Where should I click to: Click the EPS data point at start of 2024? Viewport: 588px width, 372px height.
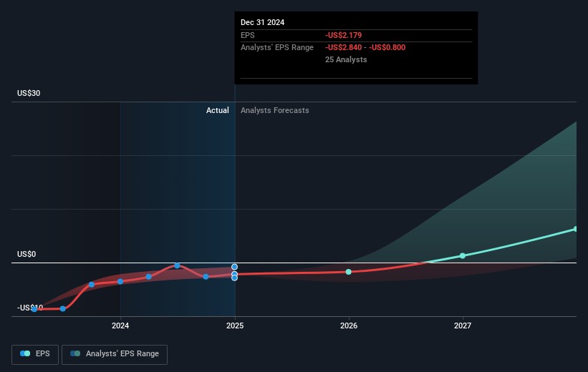point(120,281)
